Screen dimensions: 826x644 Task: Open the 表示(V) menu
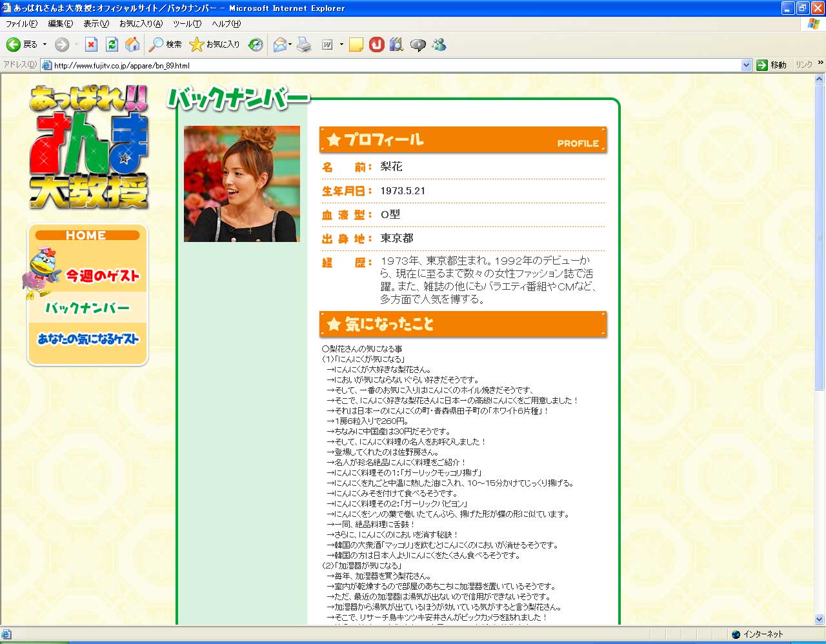tap(96, 23)
